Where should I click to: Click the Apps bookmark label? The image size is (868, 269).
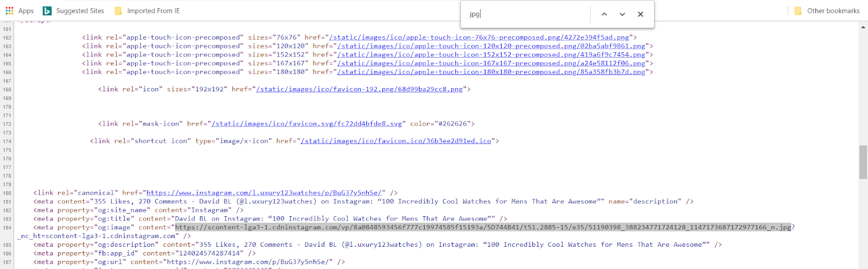pos(26,11)
